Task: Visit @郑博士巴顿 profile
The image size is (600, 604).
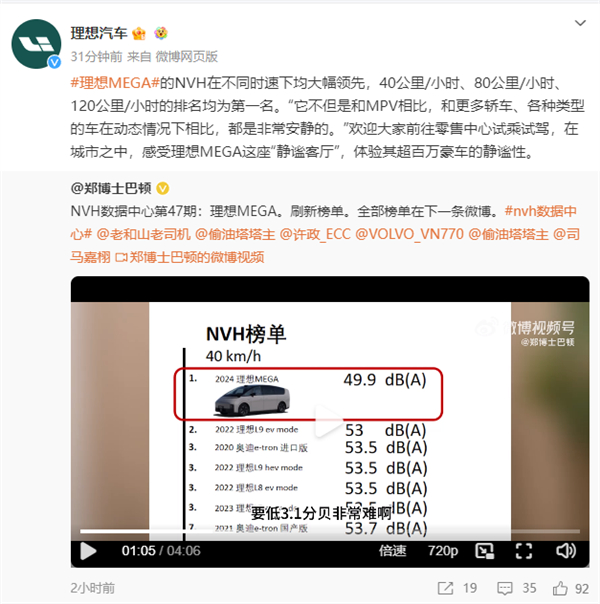Action: point(111,188)
